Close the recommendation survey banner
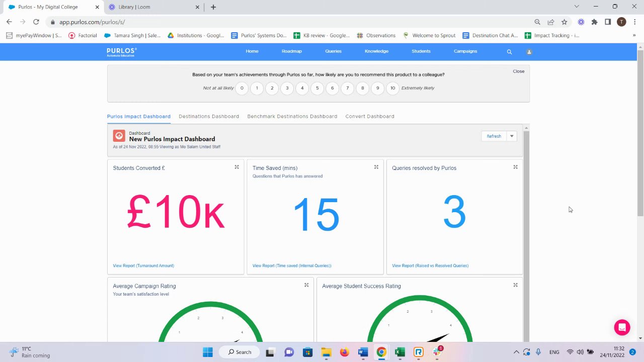Viewport: 644px width, 362px height. point(519,71)
